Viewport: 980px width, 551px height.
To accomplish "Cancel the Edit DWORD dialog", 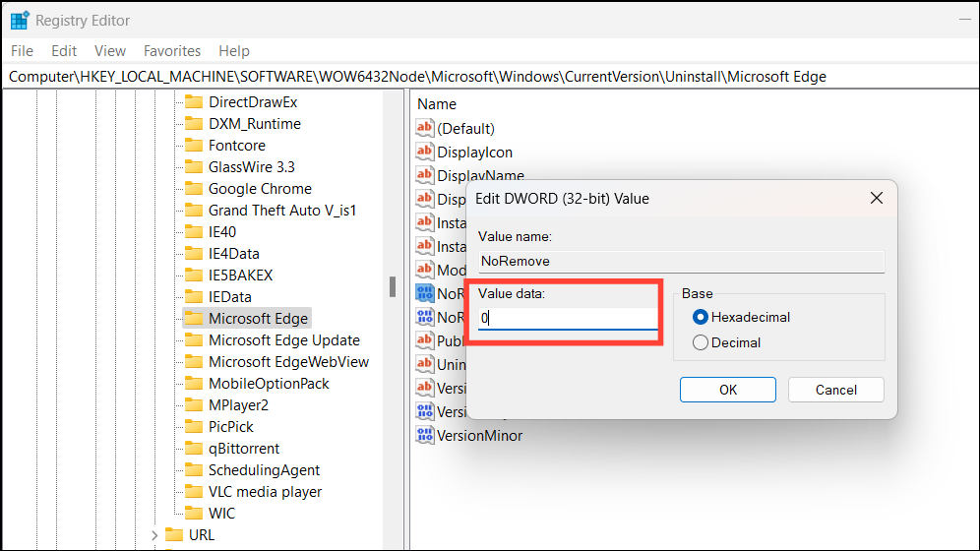I will click(835, 390).
